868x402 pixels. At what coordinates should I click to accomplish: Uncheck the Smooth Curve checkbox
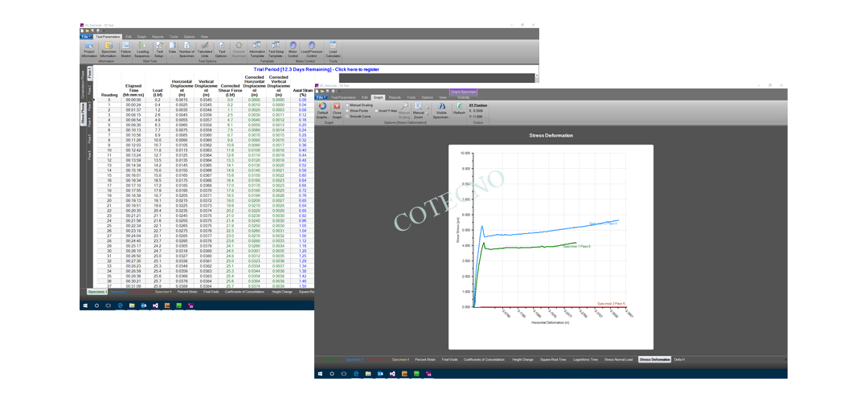[x=347, y=117]
